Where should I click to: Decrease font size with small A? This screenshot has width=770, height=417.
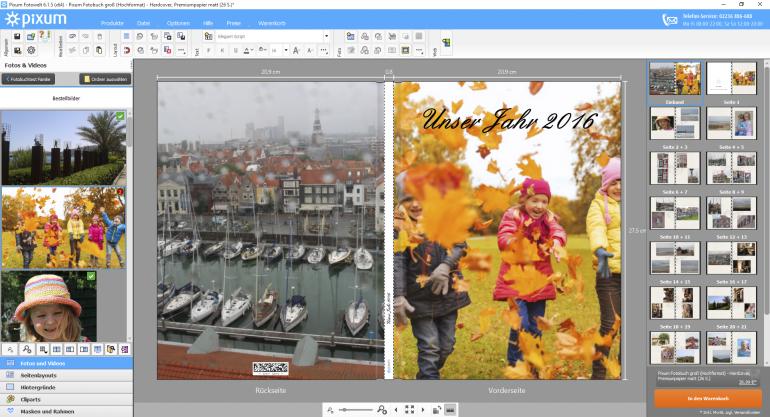[310, 50]
